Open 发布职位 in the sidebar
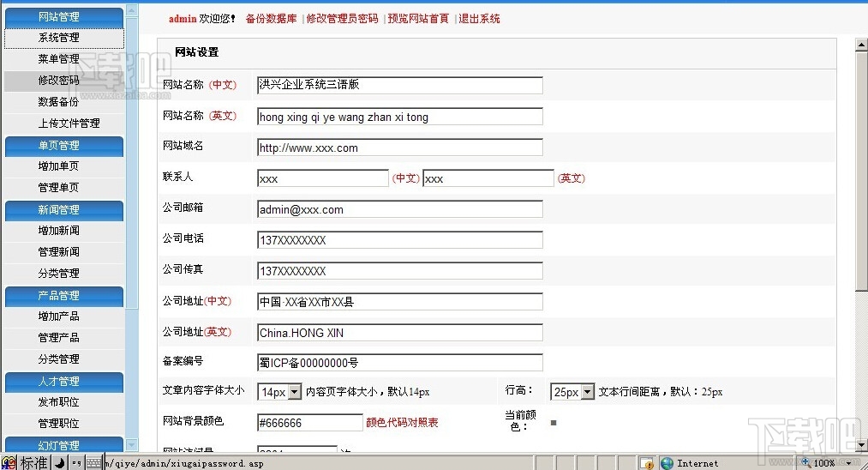 point(64,402)
